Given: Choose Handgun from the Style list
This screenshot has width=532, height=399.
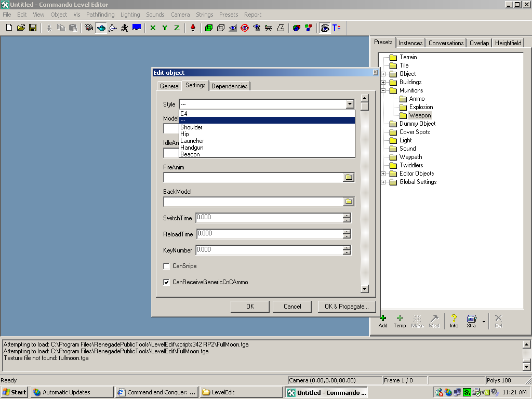Looking at the screenshot, I should pos(192,148).
